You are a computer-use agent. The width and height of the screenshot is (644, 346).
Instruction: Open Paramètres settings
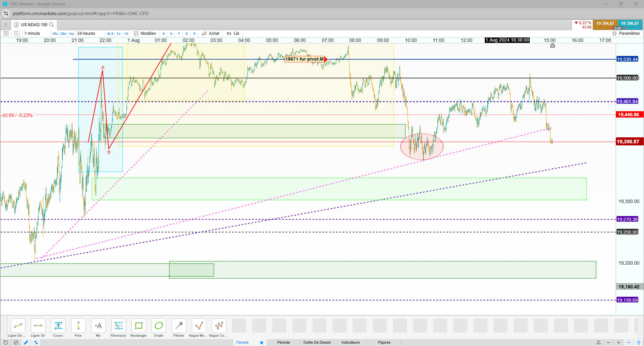pos(626,33)
